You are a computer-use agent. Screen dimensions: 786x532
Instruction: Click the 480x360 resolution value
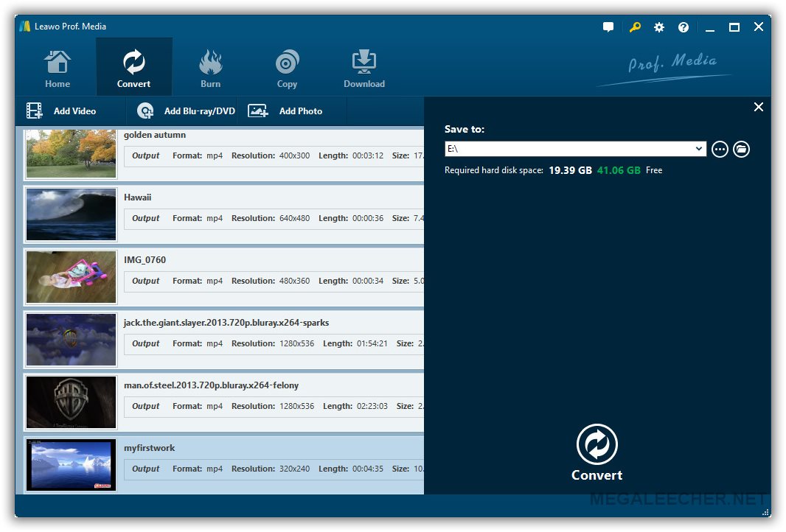294,281
